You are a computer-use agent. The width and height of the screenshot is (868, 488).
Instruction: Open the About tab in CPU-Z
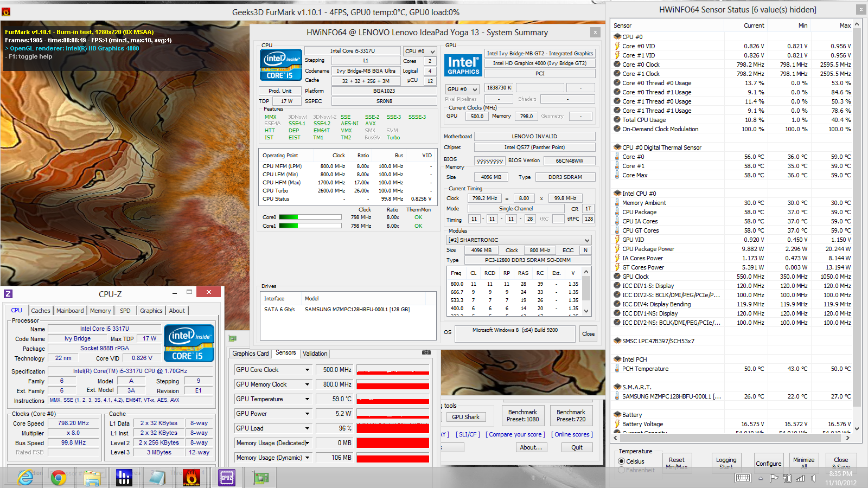(x=177, y=311)
